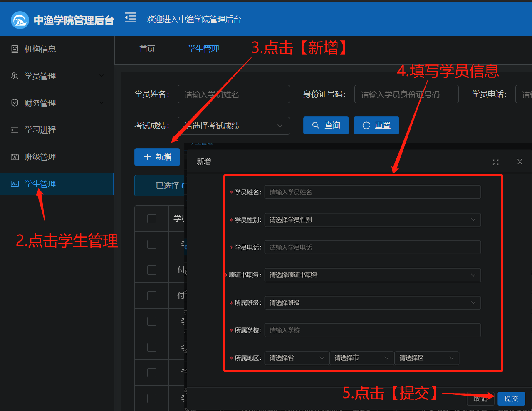The image size is (532, 411).
Task: Tick the fourth data row checkbox
Action: coord(152,322)
